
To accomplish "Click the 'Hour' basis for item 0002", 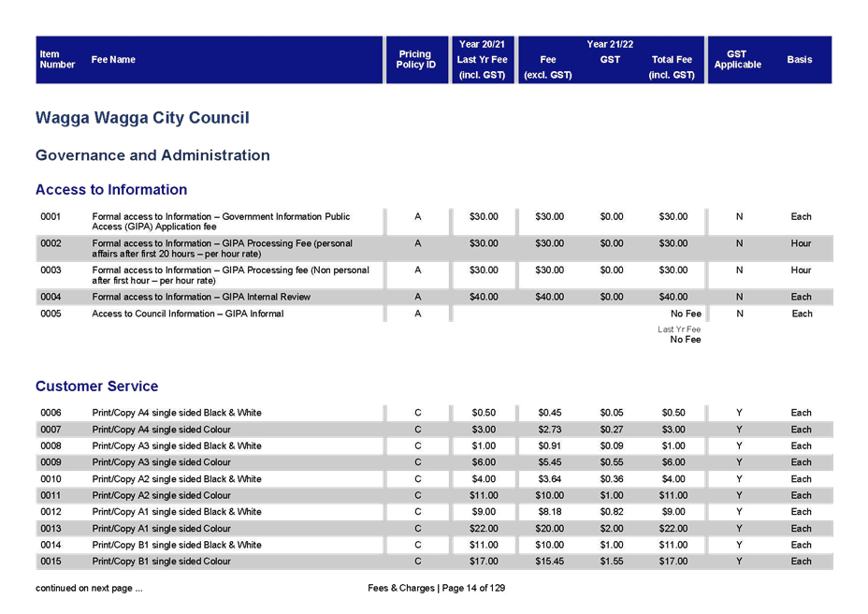I will click(x=801, y=243).
